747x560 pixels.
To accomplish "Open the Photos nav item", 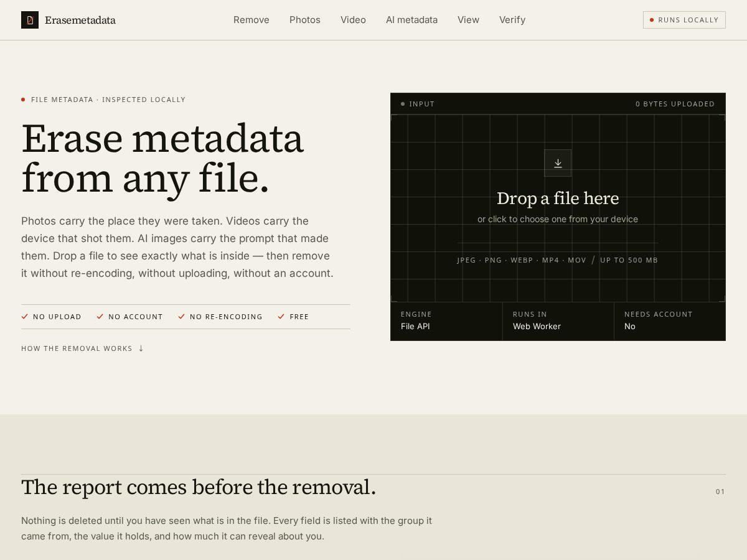I will [x=305, y=20].
